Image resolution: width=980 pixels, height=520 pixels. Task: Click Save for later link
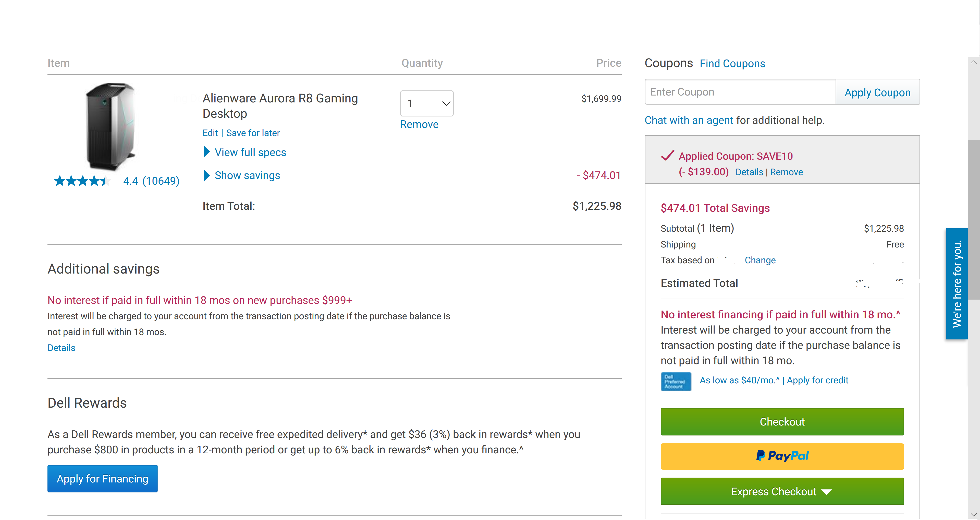(x=253, y=133)
